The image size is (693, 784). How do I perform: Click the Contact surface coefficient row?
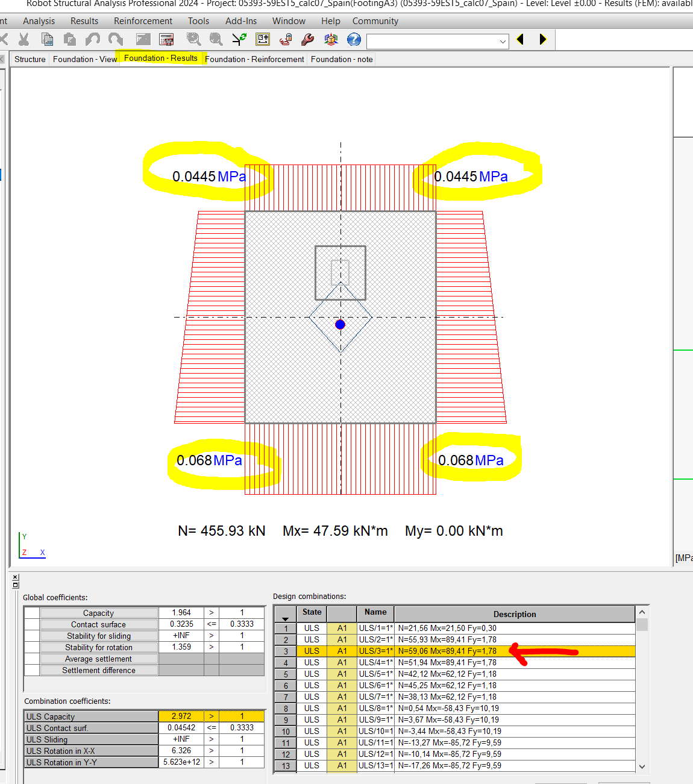click(x=145, y=624)
